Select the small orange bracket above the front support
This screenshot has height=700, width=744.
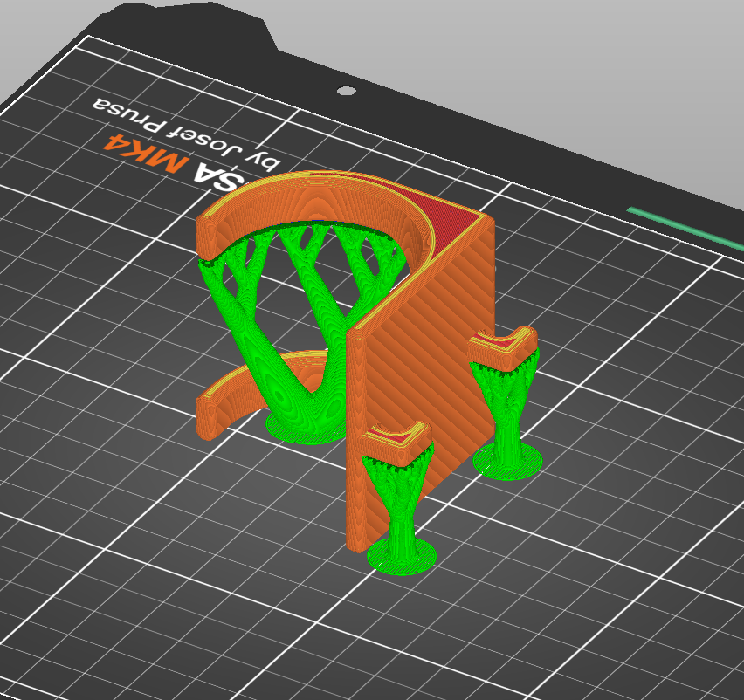396,443
